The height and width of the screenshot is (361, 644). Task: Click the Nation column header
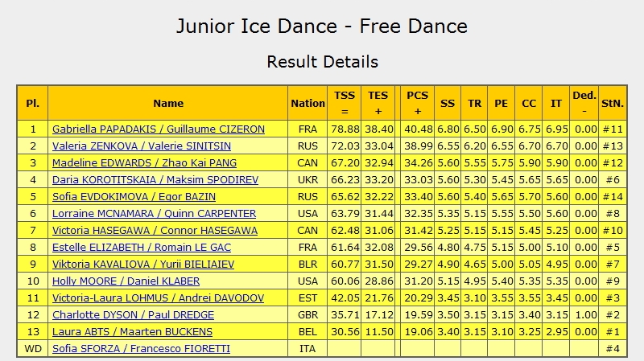[308, 104]
